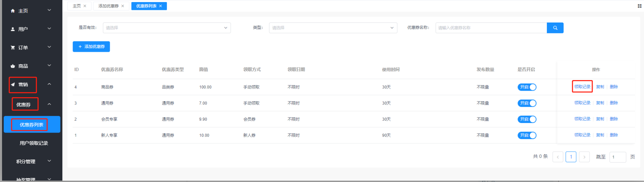Click the 优惠券名称 search input field
The image size is (644, 182).
tap(491, 28)
